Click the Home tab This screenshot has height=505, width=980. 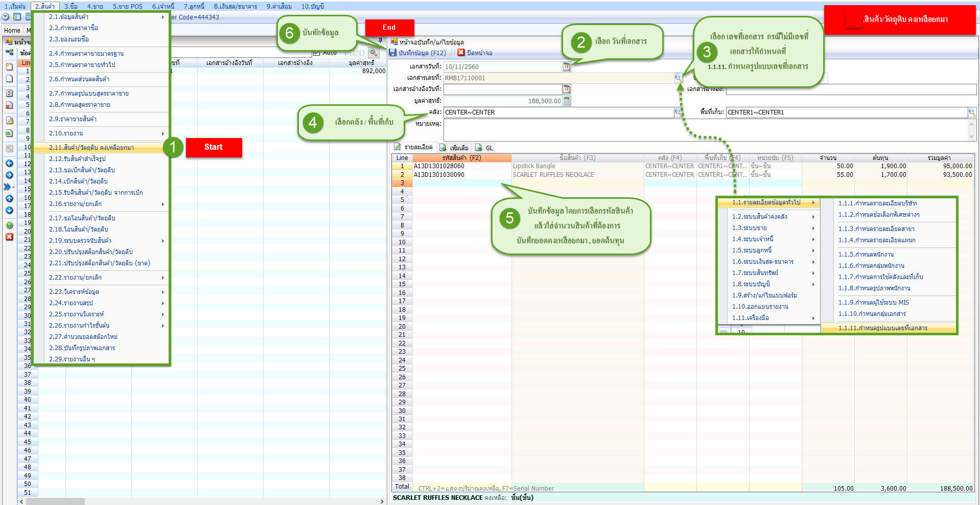coord(12,31)
